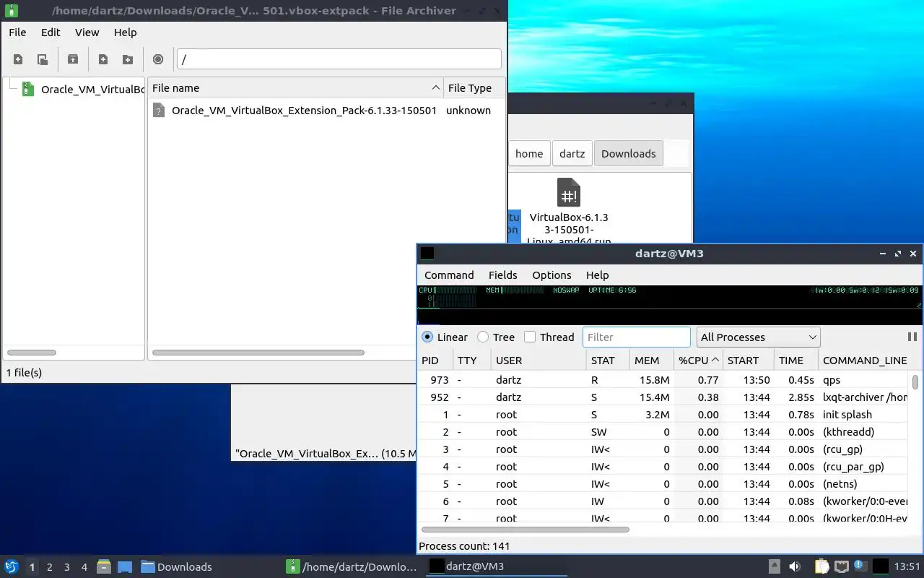
Task: Click the VirtualBox-6.1.33 .run file icon
Action: tap(569, 193)
